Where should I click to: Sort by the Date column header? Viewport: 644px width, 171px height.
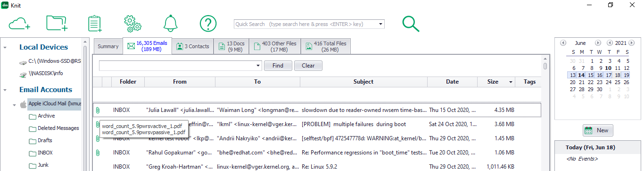click(x=452, y=82)
